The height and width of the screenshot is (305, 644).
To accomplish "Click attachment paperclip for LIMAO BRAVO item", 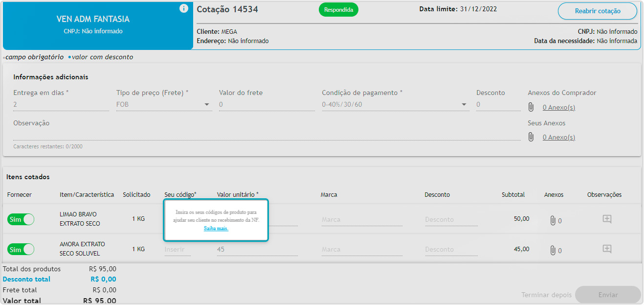I will point(553,220).
